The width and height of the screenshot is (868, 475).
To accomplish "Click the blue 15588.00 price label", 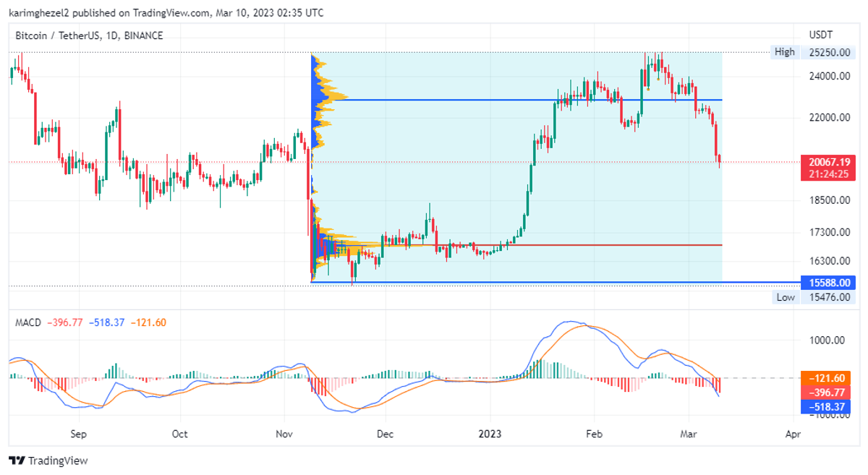I will [x=827, y=283].
